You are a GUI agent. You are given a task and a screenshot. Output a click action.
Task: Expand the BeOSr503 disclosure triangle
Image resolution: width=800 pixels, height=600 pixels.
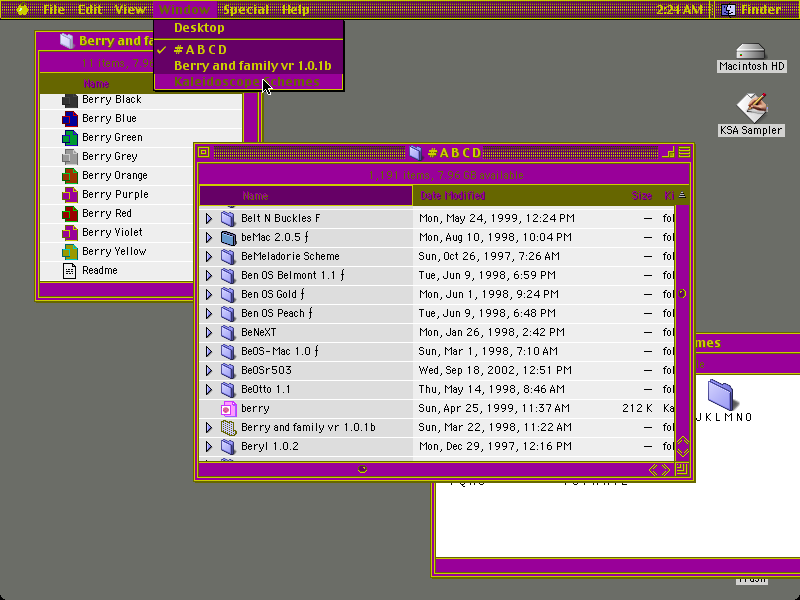tap(209, 370)
